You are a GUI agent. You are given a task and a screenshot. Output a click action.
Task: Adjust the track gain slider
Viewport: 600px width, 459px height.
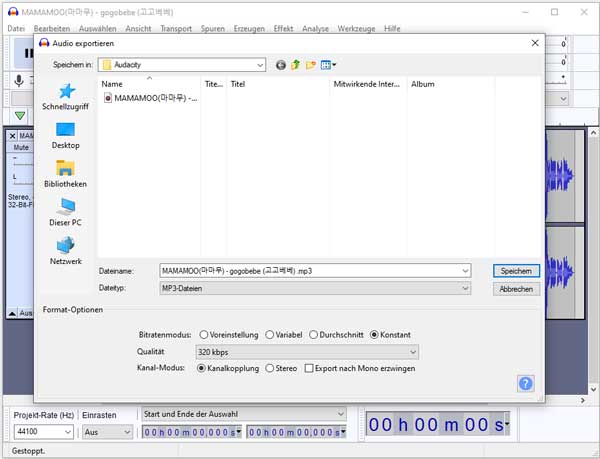coord(22,162)
